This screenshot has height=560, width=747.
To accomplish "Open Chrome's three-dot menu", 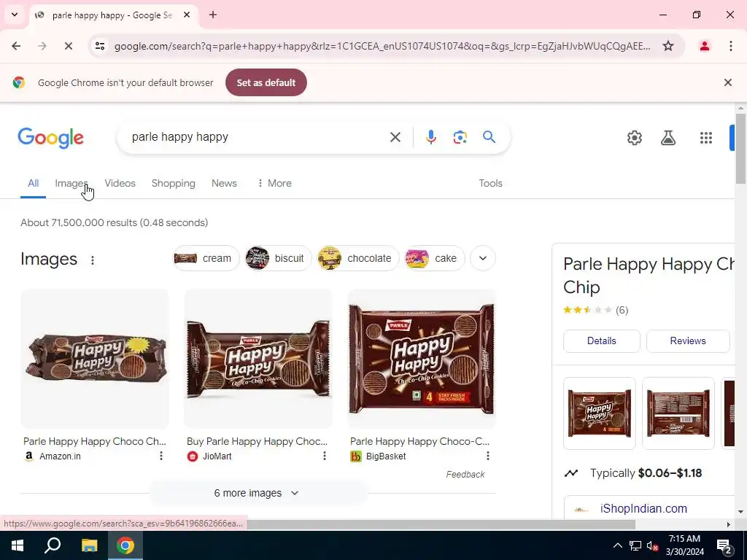I will [730, 46].
